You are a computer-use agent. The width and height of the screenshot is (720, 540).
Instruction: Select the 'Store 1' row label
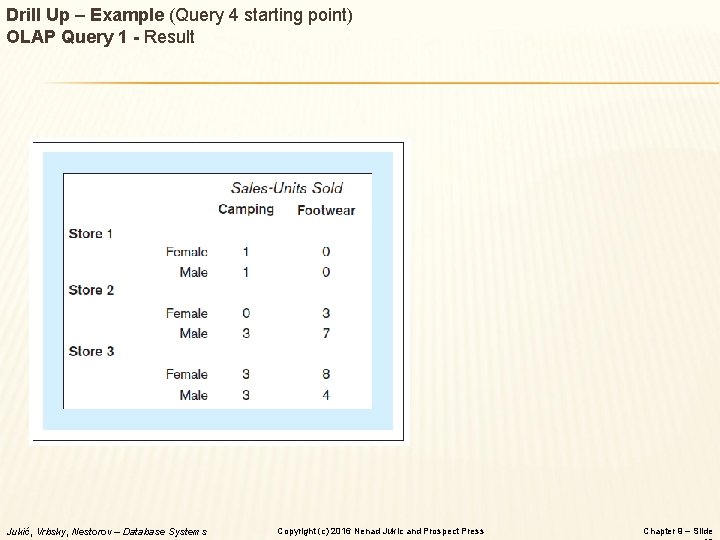click(x=90, y=234)
